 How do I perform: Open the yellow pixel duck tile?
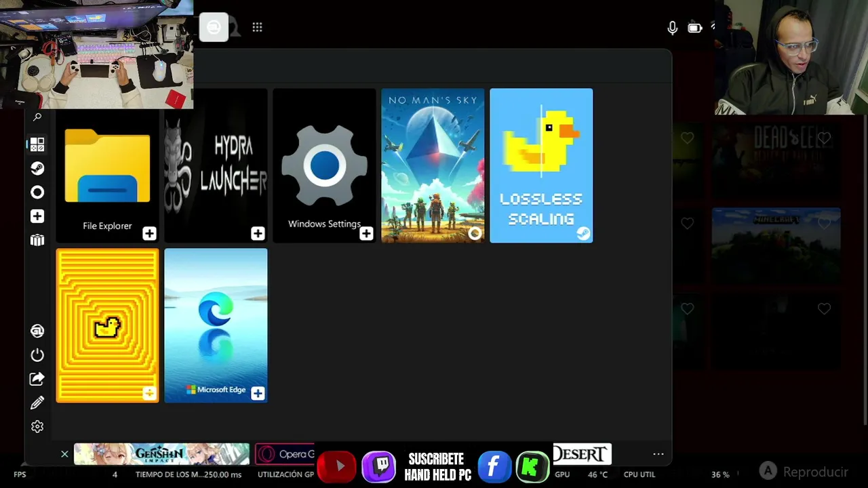coord(107,325)
